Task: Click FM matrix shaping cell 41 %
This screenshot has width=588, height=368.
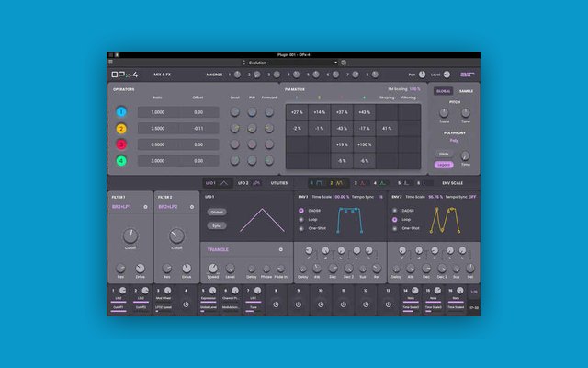Action: [387, 129]
